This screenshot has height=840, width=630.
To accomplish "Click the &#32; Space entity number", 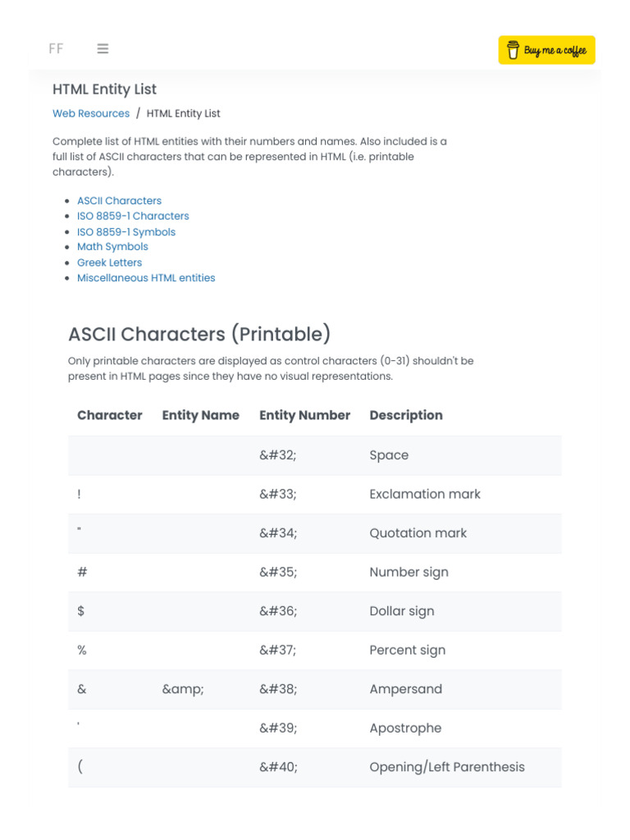I will tap(277, 455).
